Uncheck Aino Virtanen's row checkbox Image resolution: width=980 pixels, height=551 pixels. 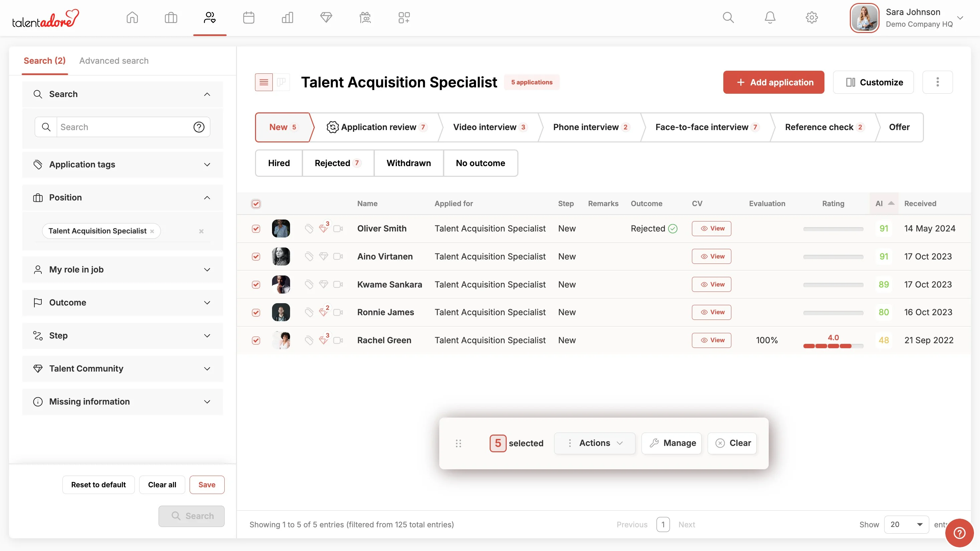(x=256, y=257)
